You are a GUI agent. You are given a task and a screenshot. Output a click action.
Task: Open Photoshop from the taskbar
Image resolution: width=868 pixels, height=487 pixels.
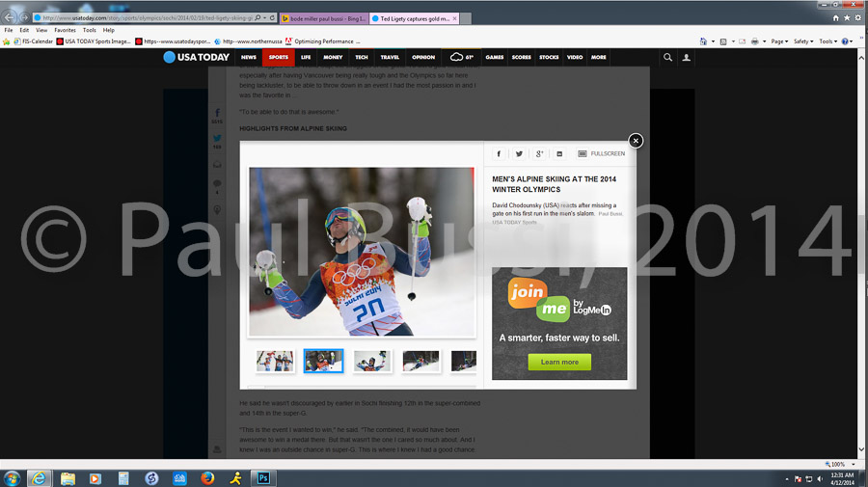click(263, 477)
